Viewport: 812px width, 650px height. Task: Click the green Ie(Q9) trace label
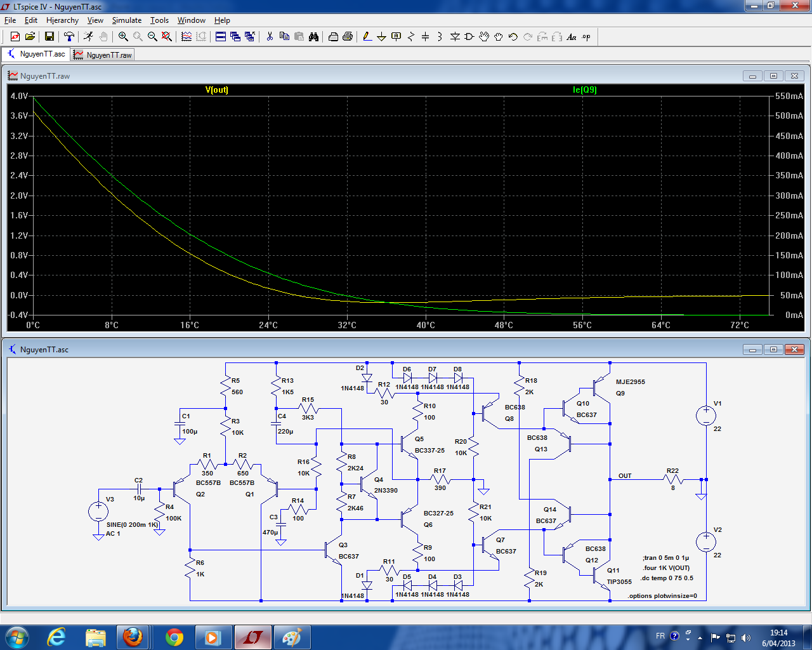(584, 90)
